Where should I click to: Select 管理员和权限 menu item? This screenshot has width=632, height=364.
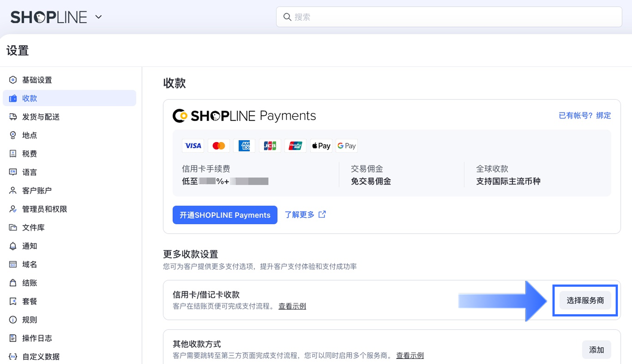click(70, 209)
